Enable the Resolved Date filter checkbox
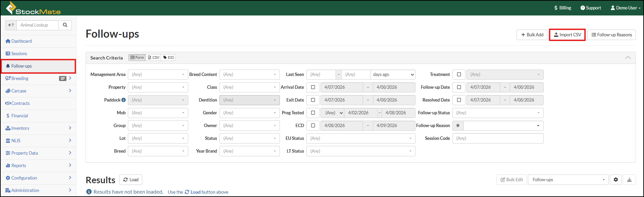 459,100
